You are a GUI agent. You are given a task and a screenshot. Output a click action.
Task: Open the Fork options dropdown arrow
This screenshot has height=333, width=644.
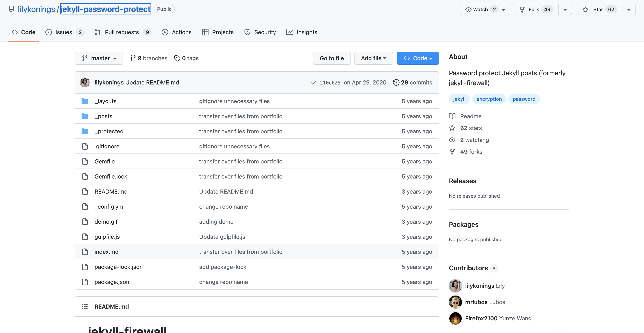coord(565,10)
